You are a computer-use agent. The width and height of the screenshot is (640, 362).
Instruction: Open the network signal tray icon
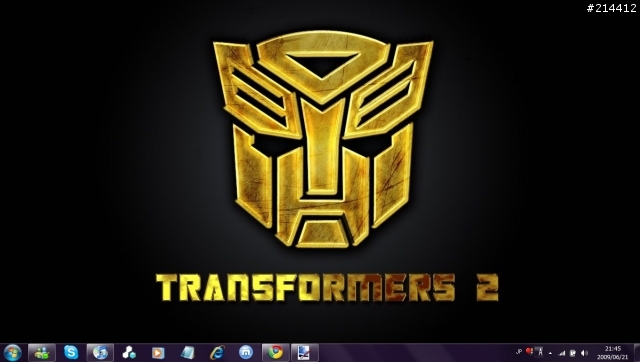(562, 353)
